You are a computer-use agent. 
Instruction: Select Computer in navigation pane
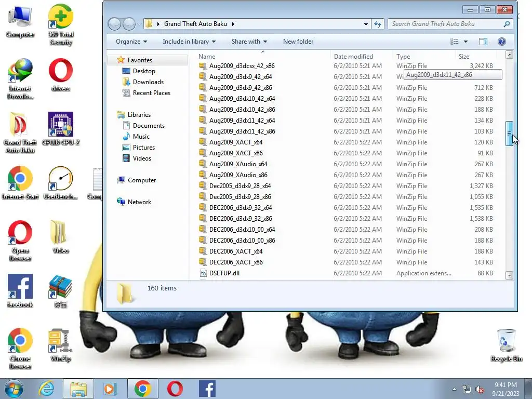pos(142,180)
